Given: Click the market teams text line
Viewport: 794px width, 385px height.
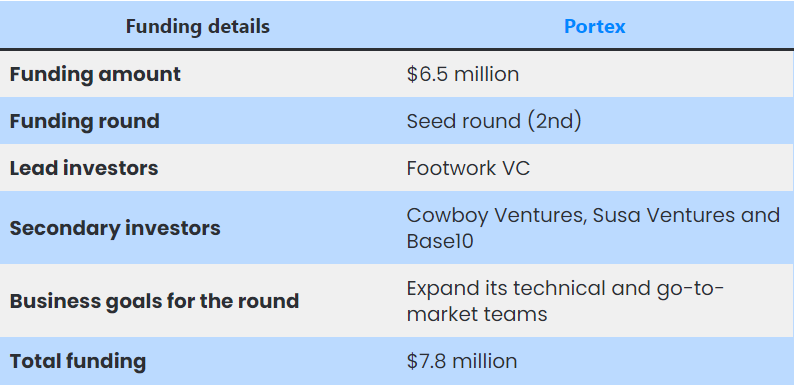Looking at the screenshot, I should point(477,314).
